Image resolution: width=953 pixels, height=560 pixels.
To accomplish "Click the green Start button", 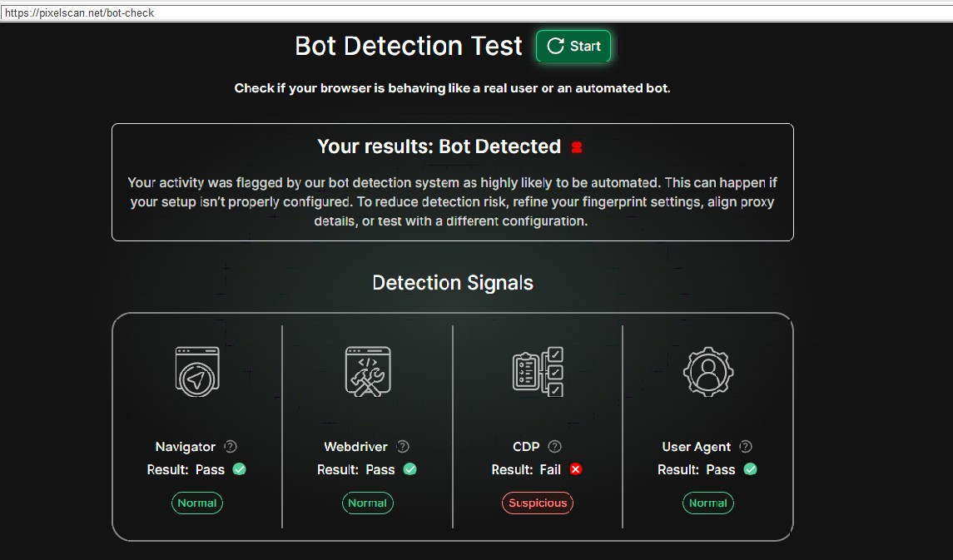I will [573, 47].
